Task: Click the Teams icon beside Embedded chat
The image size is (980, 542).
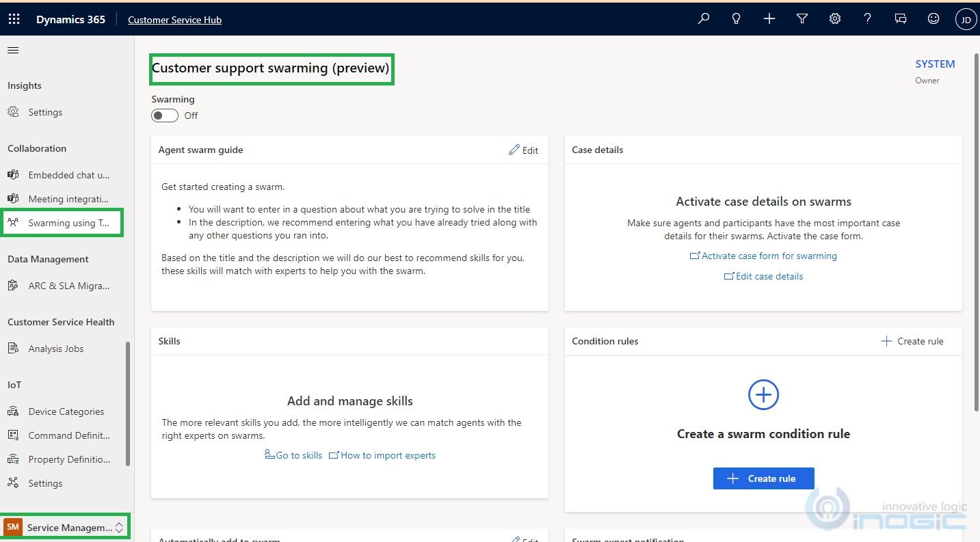Action: 13,174
